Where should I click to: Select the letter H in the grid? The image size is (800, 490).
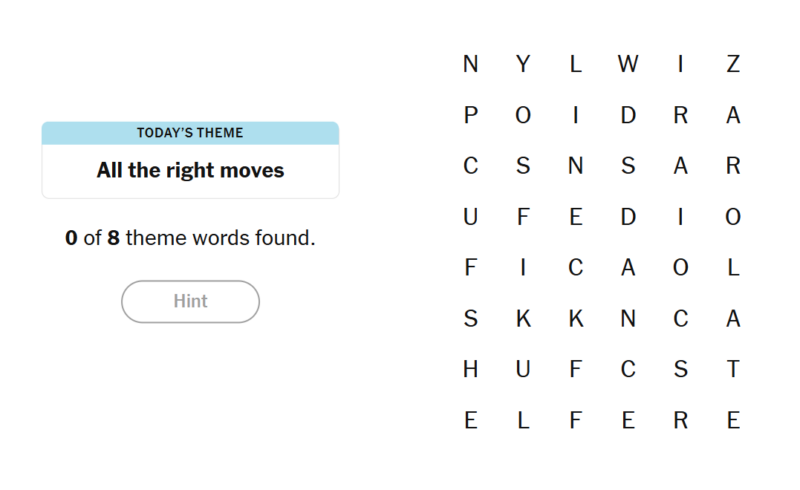coord(470,369)
